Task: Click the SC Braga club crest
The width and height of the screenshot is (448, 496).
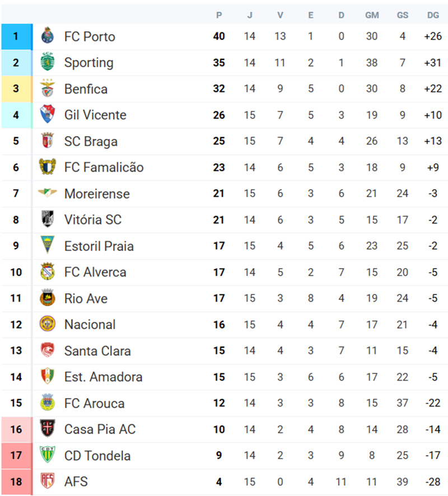Action: [x=47, y=141]
